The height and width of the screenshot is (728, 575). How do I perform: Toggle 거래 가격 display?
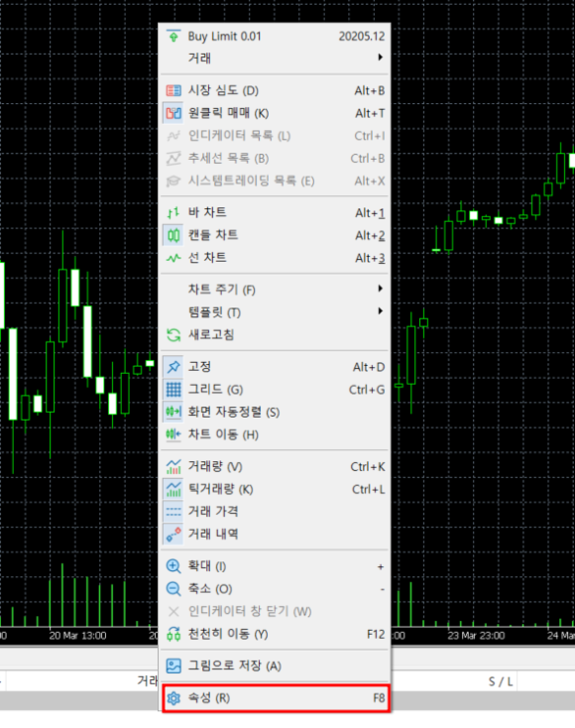click(275, 512)
